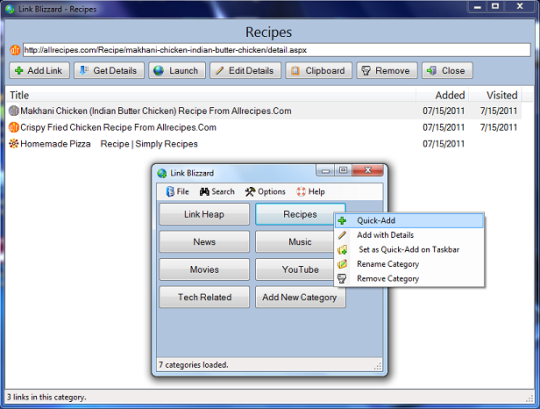Screen dimensions: 540x409
Task: Click the Crispy Fried Chicken row favicon
Action: (x=13, y=127)
